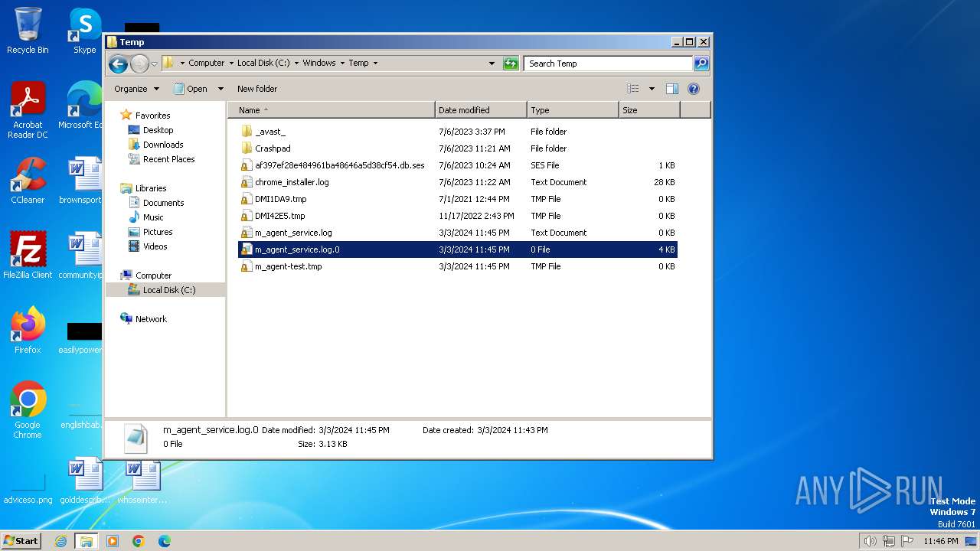The height and width of the screenshot is (551, 980).
Task: Open the Videos library
Action: click(155, 246)
